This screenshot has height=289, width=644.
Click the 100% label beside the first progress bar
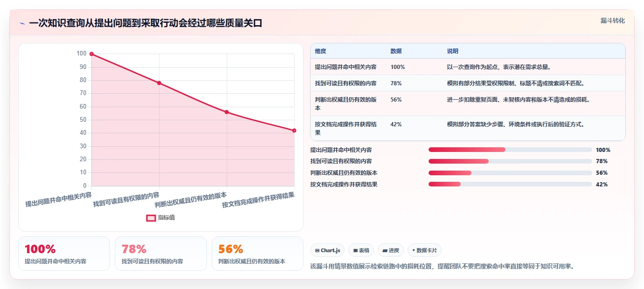click(603, 150)
